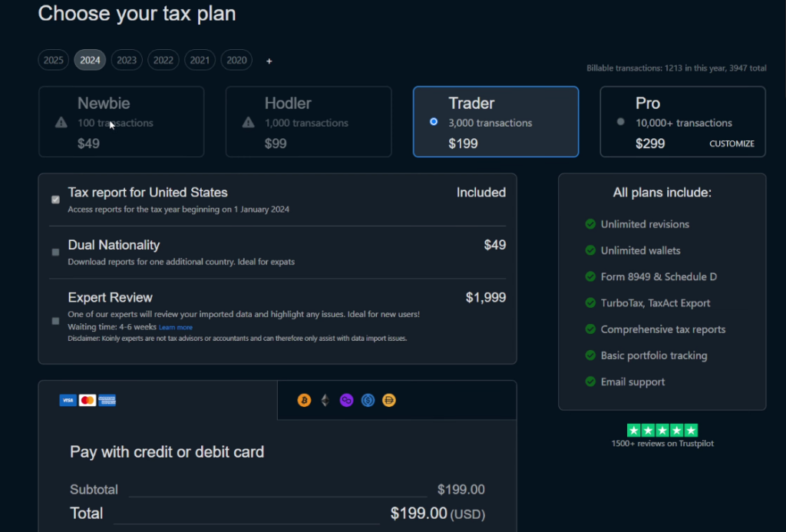The height and width of the screenshot is (532, 786).
Task: Select the Bitcoin payment icon
Action: [304, 400]
